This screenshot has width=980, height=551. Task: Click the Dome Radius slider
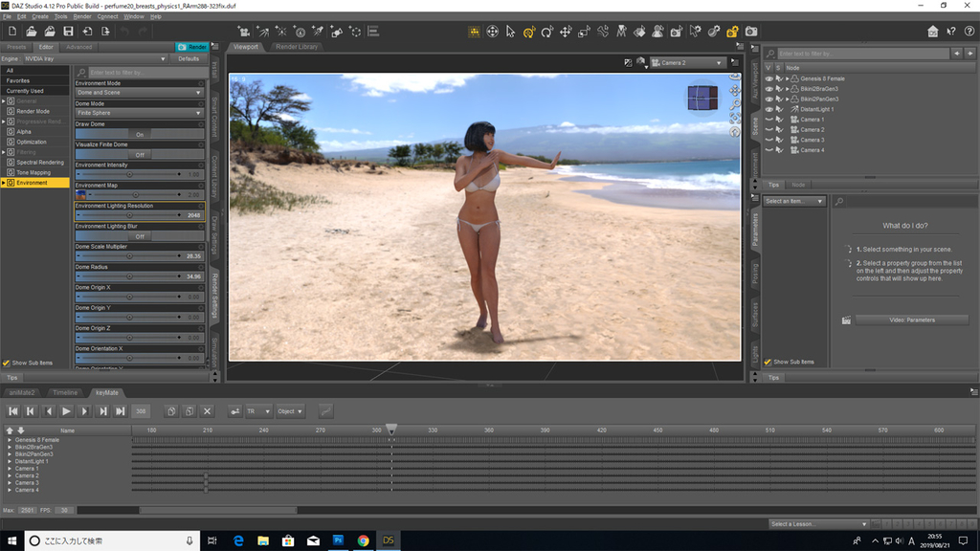pos(129,276)
